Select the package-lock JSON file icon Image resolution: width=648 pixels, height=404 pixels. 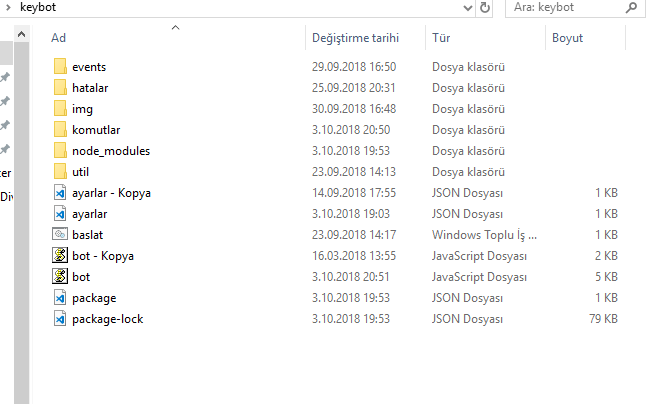click(x=60, y=319)
